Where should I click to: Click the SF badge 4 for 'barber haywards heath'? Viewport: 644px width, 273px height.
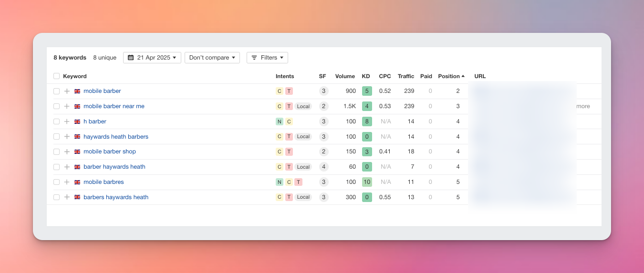(324, 167)
